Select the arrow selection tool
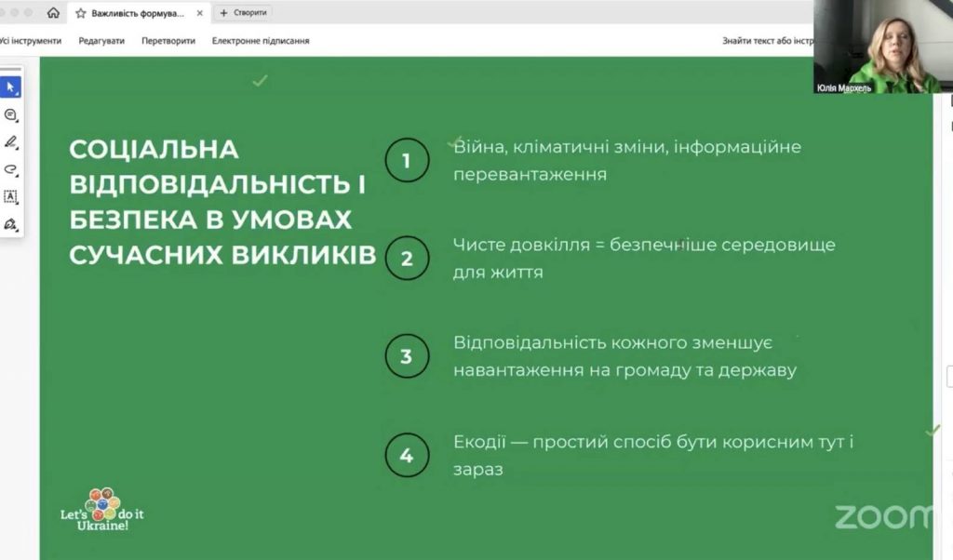Image resolution: width=953 pixels, height=560 pixels. (11, 87)
